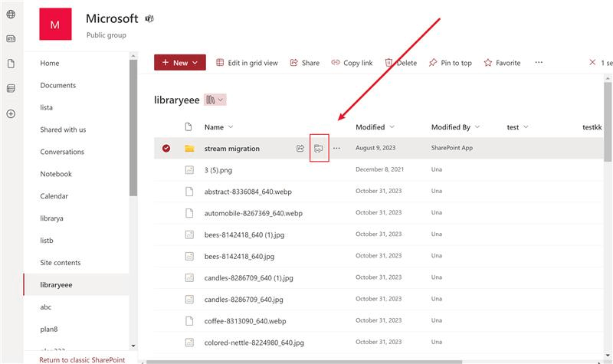Share the stream migration folder via row icon
Image resolution: width=613 pixels, height=364 pixels.
(x=300, y=148)
